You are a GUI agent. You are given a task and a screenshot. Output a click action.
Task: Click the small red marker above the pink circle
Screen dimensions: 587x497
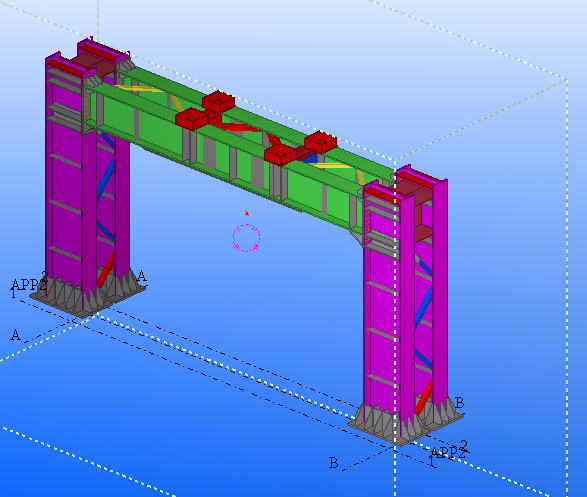[x=247, y=213]
